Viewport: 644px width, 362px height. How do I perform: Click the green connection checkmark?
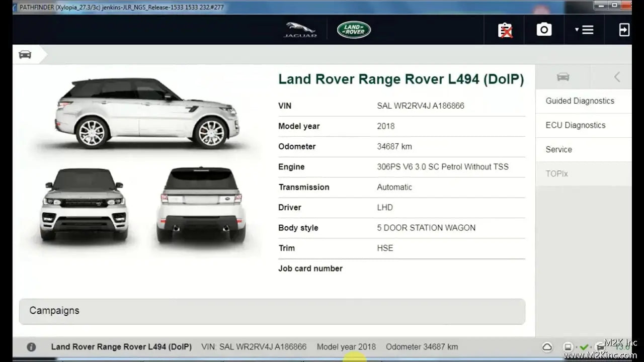(584, 347)
